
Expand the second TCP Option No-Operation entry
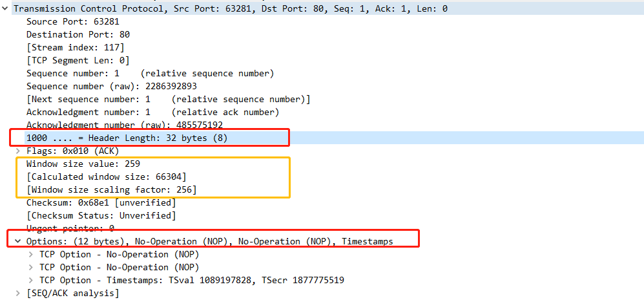click(x=31, y=267)
